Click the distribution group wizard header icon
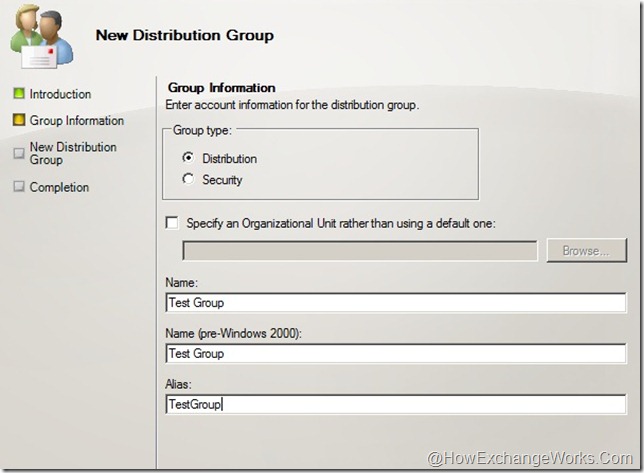The height and width of the screenshot is (473, 644). (x=41, y=36)
